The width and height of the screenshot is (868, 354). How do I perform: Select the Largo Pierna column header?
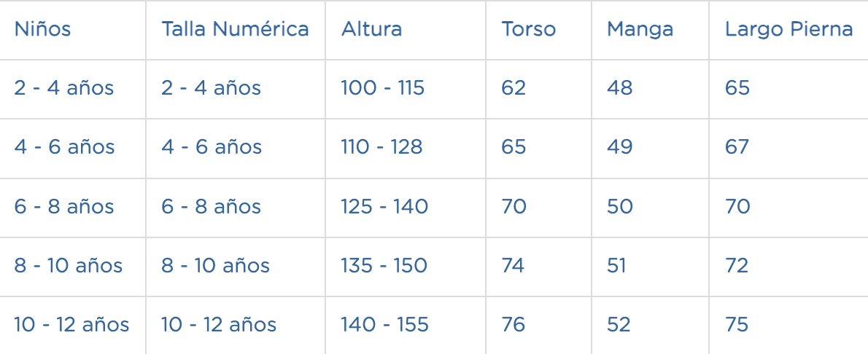click(x=788, y=28)
